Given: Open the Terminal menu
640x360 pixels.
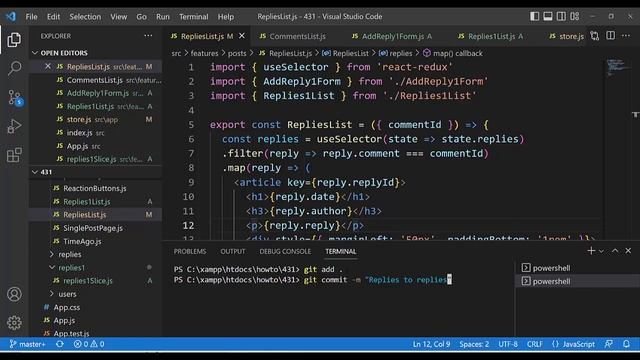Looking at the screenshot, I should [193, 17].
